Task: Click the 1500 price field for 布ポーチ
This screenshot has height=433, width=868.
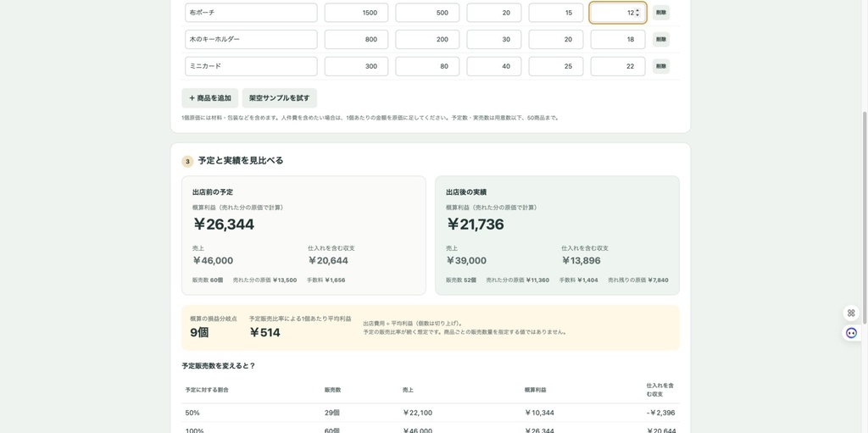Action: pyautogui.click(x=357, y=13)
